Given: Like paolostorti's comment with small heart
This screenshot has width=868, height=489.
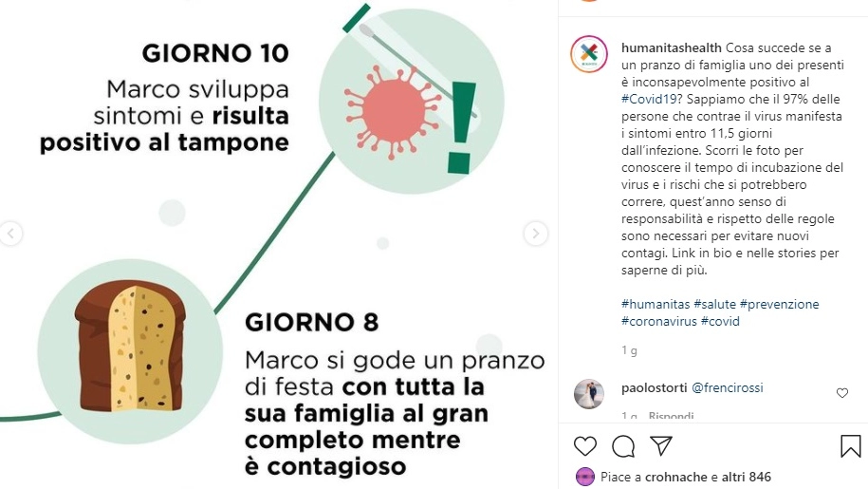Looking at the screenshot, I should [842, 393].
